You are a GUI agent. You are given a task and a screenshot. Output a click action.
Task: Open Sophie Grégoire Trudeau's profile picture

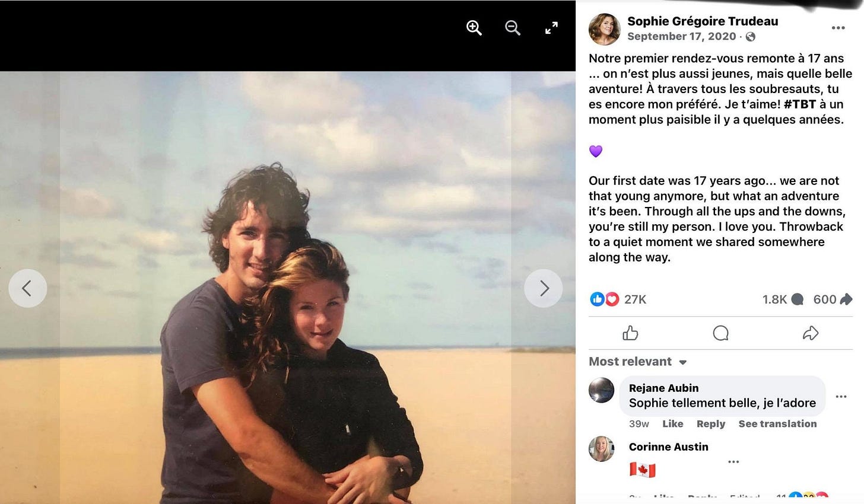click(x=604, y=28)
